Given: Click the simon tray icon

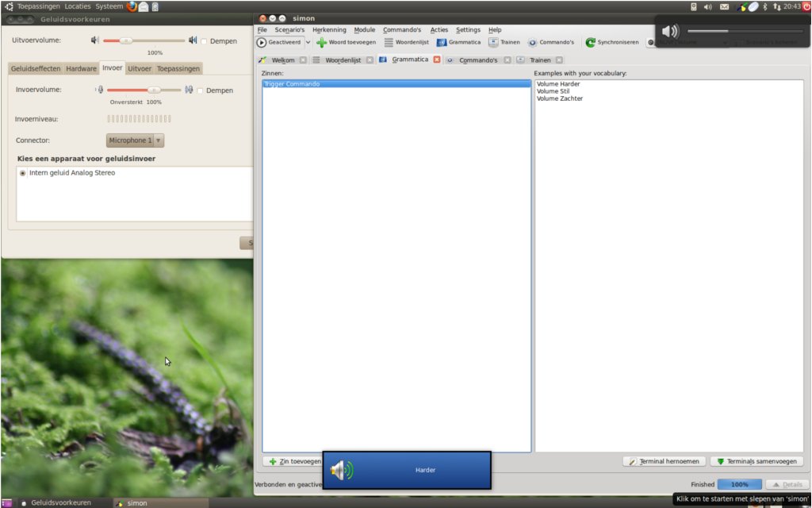Looking at the screenshot, I should pos(742,6).
